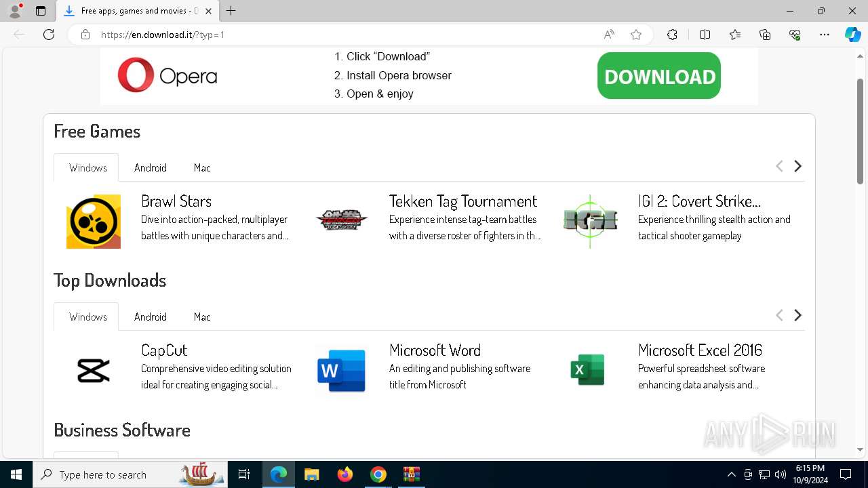Viewport: 868px width, 488px height.
Task: Open a new browser tab
Action: click(x=231, y=11)
